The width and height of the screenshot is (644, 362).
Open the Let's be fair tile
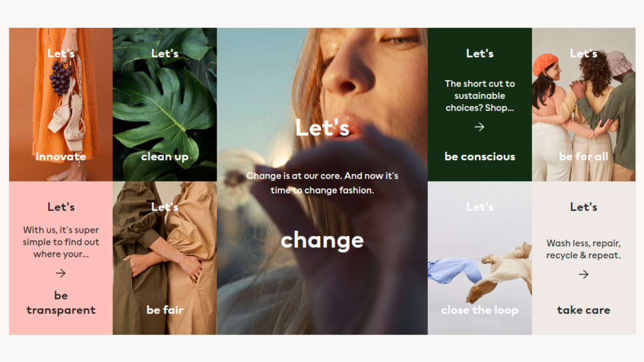[165, 258]
